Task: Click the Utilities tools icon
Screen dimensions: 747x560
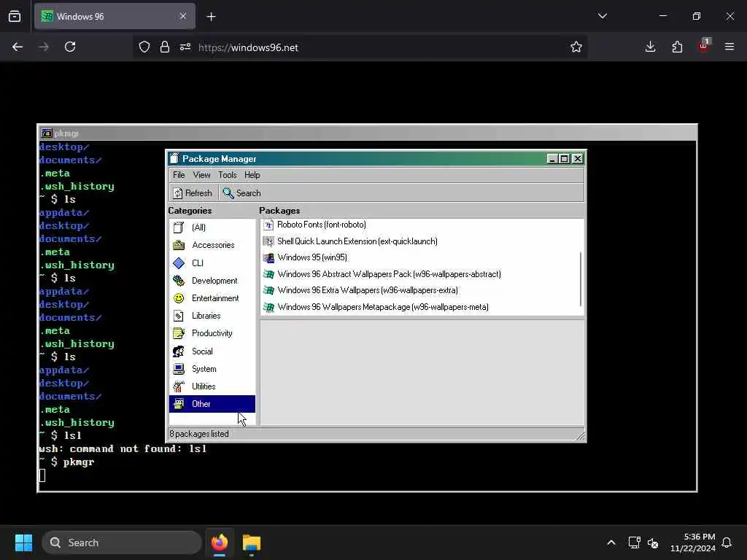Action: pyautogui.click(x=179, y=386)
